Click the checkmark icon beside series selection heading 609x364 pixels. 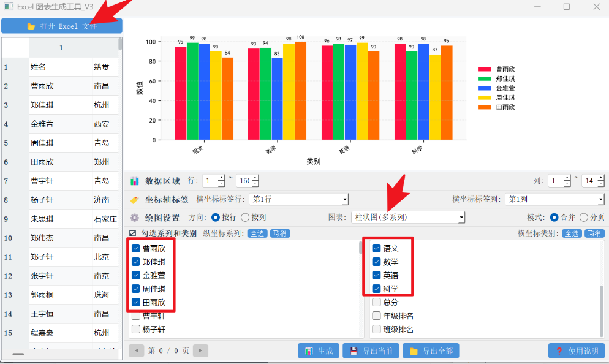(133, 233)
